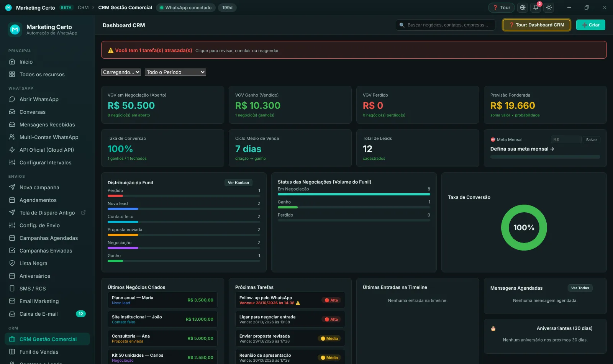Click the search field Buscar negócios
613x364 pixels.
click(x=446, y=25)
